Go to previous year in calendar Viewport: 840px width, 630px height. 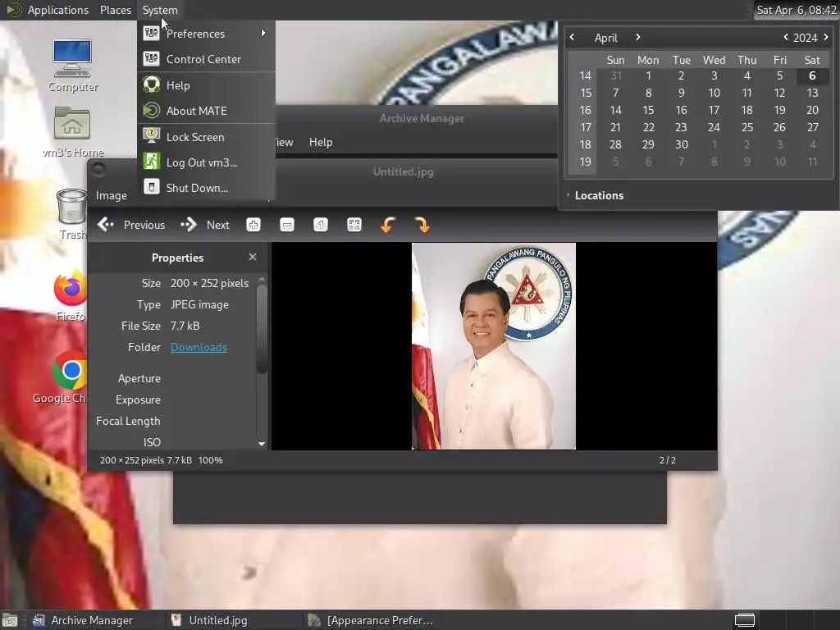click(x=785, y=37)
